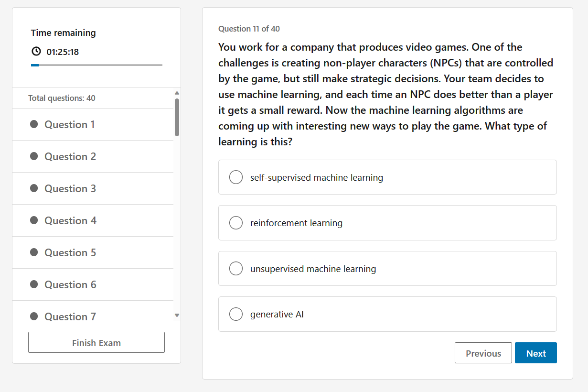This screenshot has width=588, height=392.
Task: Click the status dot next to Question 5
Action: point(34,252)
